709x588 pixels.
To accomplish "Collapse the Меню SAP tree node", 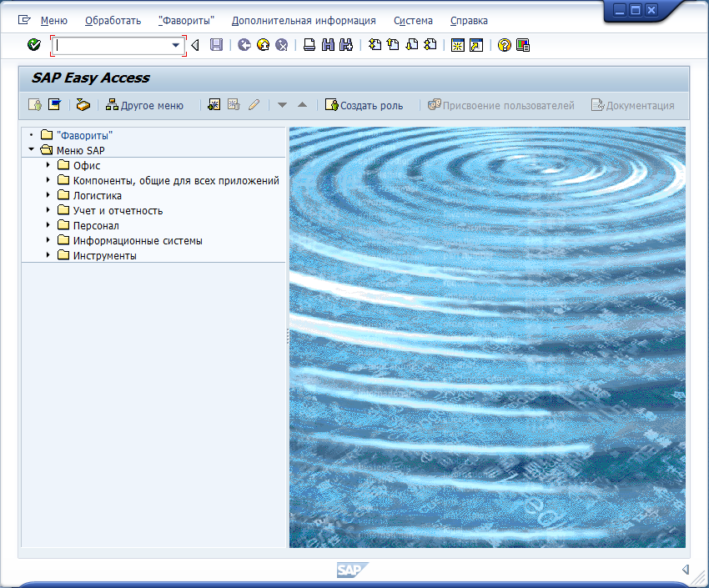I will [x=31, y=149].
